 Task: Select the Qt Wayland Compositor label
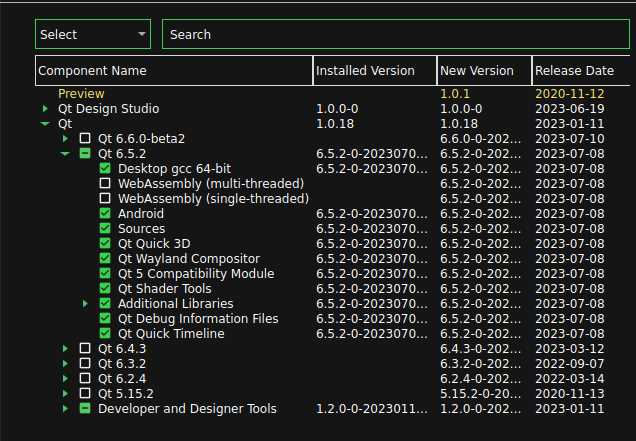click(189, 259)
